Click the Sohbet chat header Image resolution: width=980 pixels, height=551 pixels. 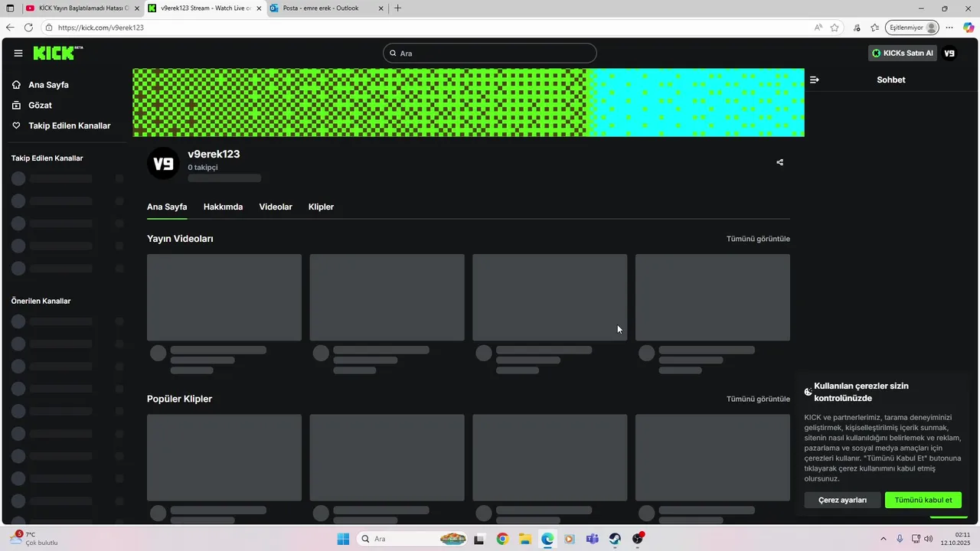point(891,80)
